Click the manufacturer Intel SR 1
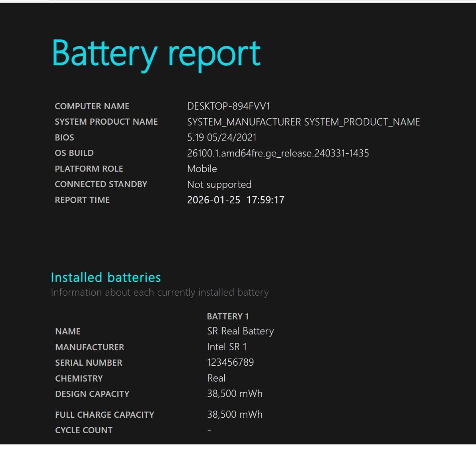Screen dimensions: 476x449 227,347
